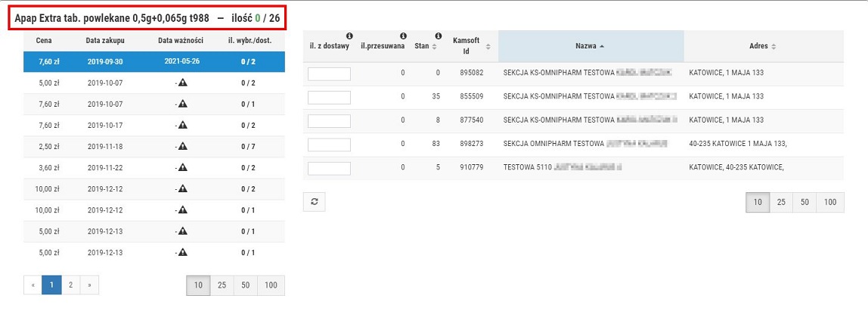The image size is (868, 311).
Task: Show 25 rows in pharmacies table
Action: coord(781,202)
